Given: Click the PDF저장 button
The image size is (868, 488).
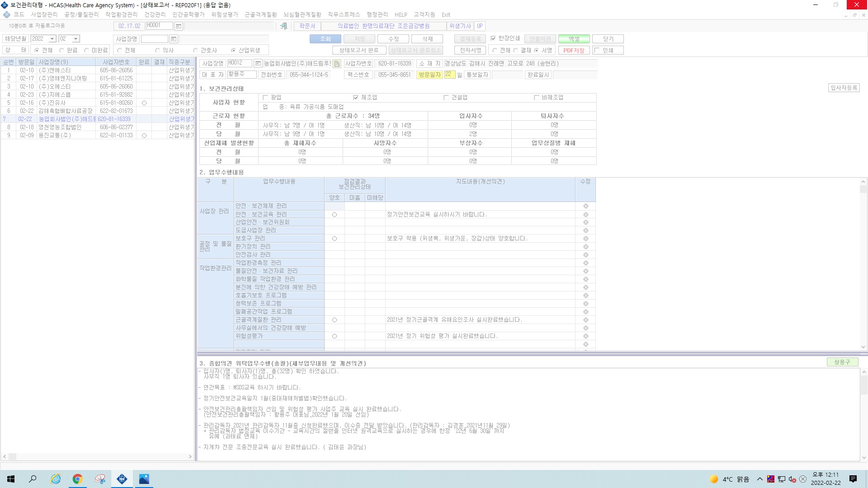Looking at the screenshot, I should tap(574, 50).
